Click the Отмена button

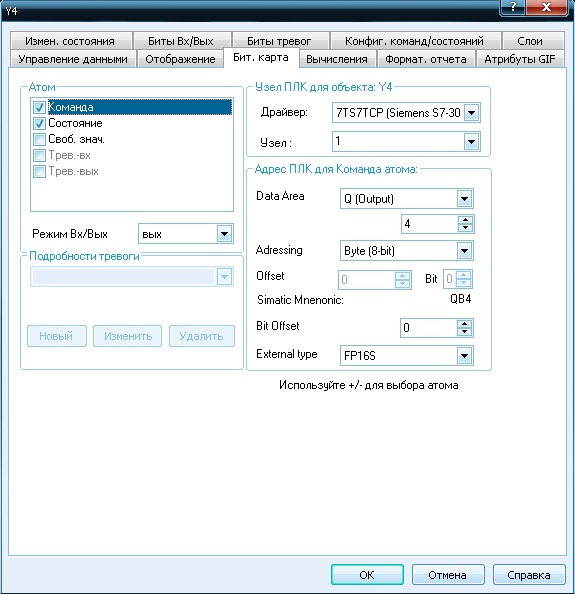pos(448,575)
